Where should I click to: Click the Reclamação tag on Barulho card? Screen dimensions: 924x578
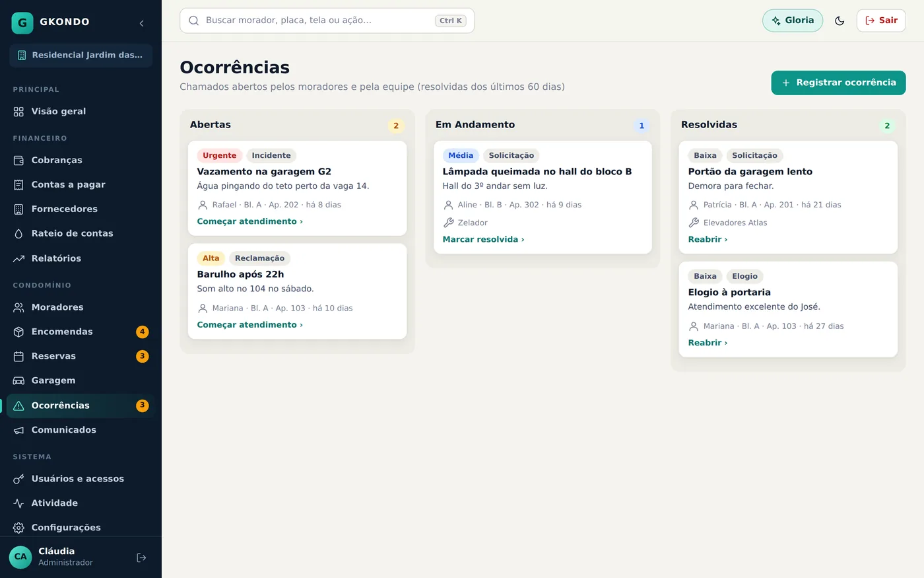point(259,258)
